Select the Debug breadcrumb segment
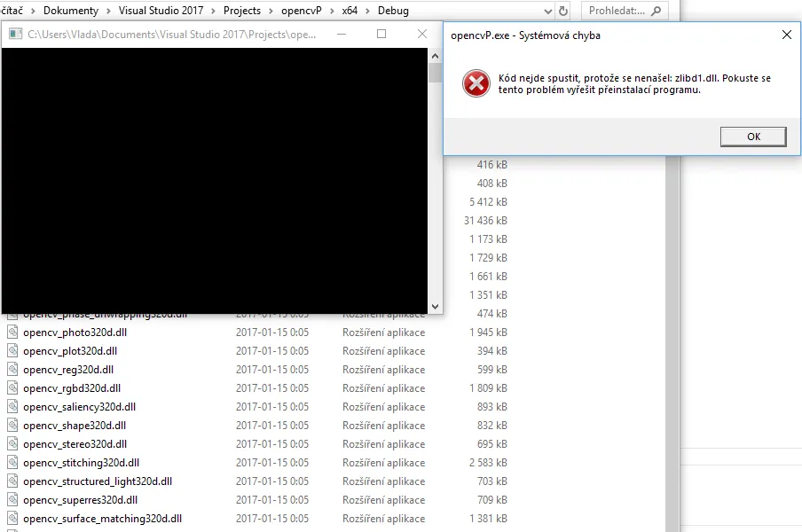 pyautogui.click(x=393, y=11)
